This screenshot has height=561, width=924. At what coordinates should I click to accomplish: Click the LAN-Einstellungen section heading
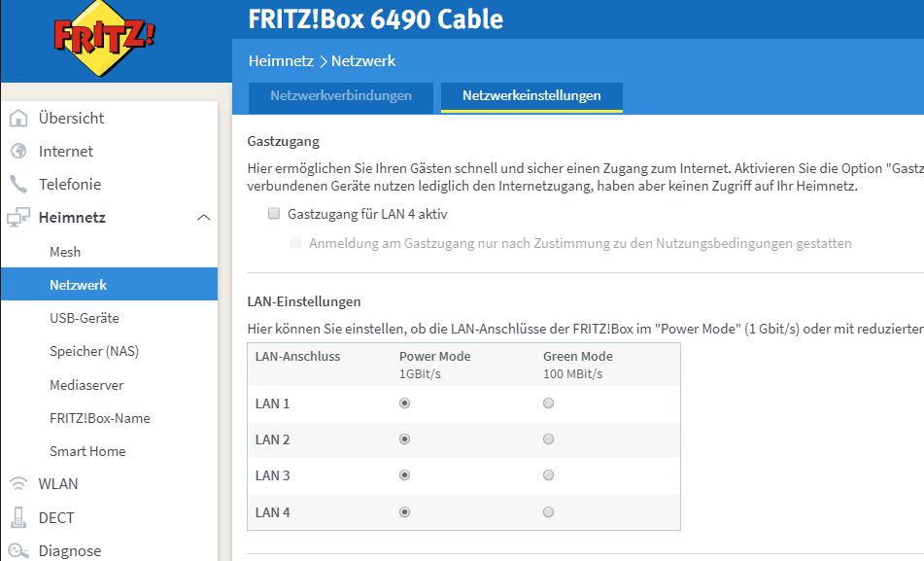click(304, 301)
